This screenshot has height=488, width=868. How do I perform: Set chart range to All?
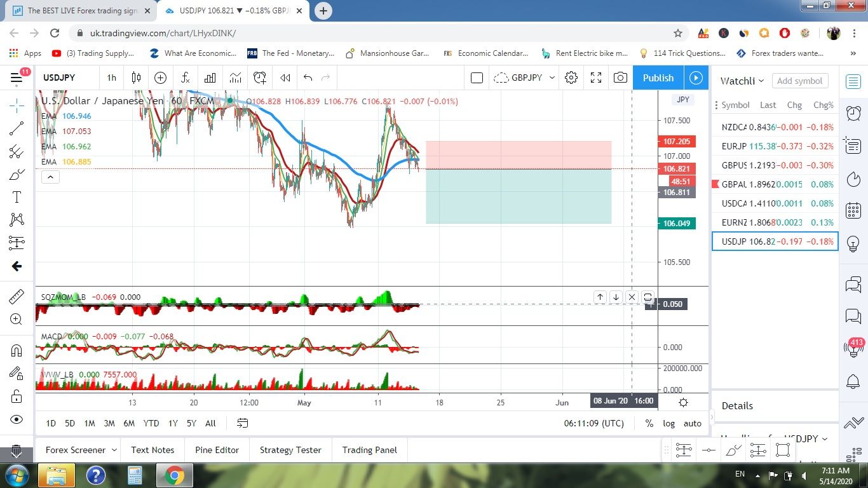pos(210,423)
